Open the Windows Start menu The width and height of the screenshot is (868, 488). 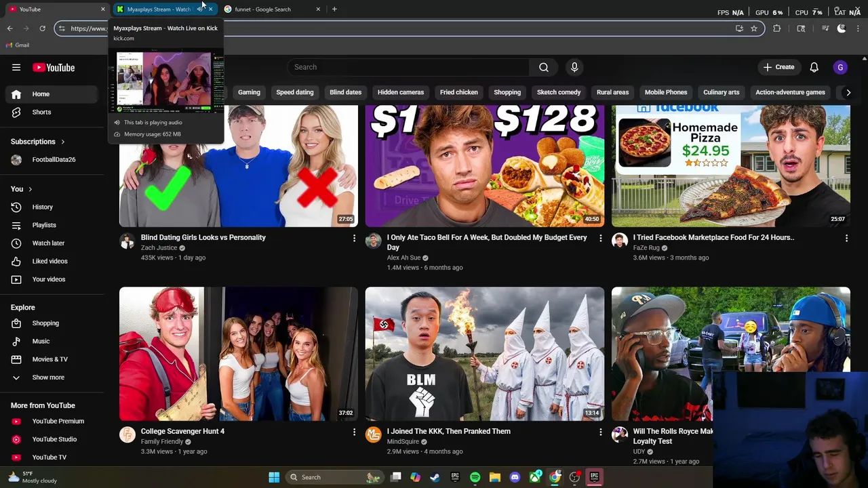point(274,477)
